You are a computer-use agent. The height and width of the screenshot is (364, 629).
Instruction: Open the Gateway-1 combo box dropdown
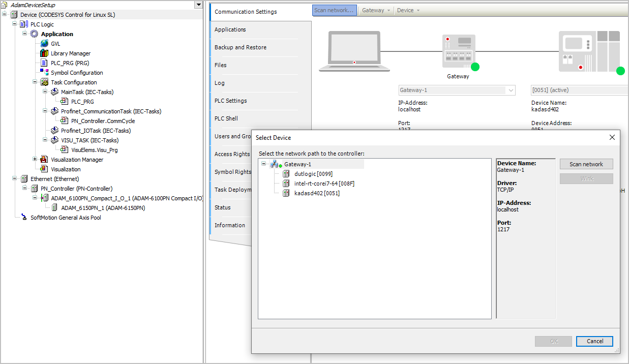click(x=511, y=90)
